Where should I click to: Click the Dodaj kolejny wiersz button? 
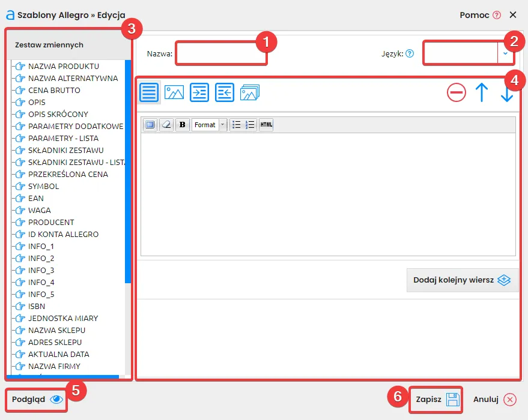tap(462, 280)
